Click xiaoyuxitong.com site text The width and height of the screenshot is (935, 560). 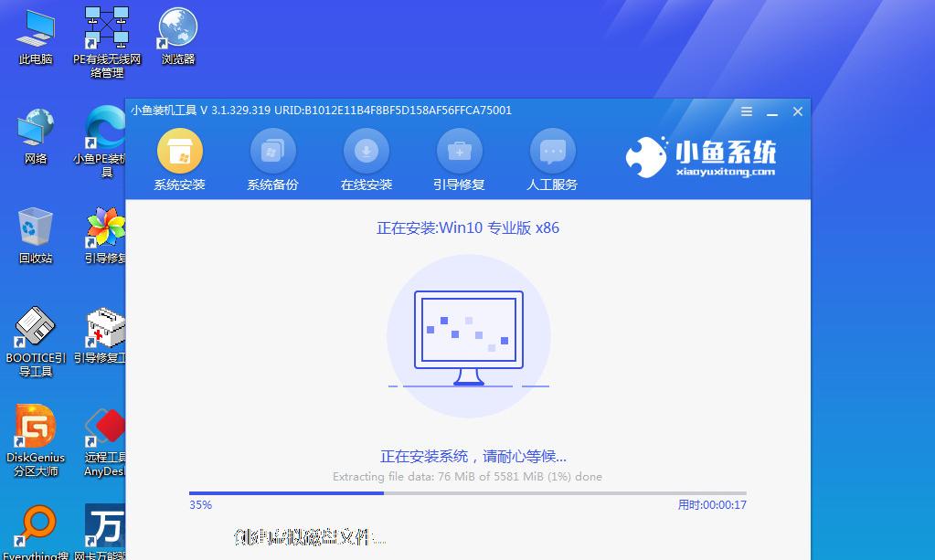(x=726, y=172)
